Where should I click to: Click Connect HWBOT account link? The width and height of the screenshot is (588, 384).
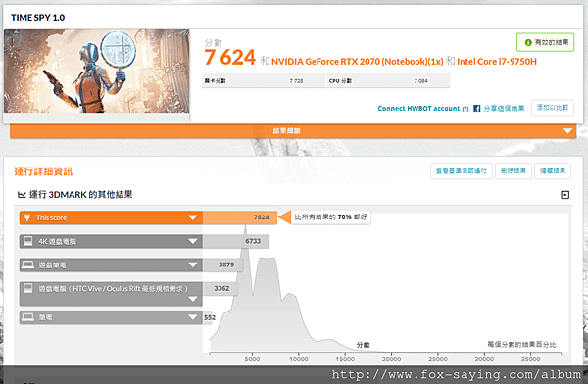point(418,109)
